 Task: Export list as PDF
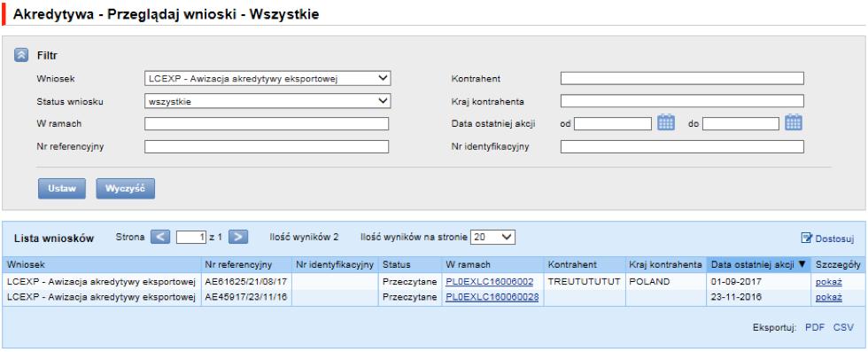coord(815,327)
